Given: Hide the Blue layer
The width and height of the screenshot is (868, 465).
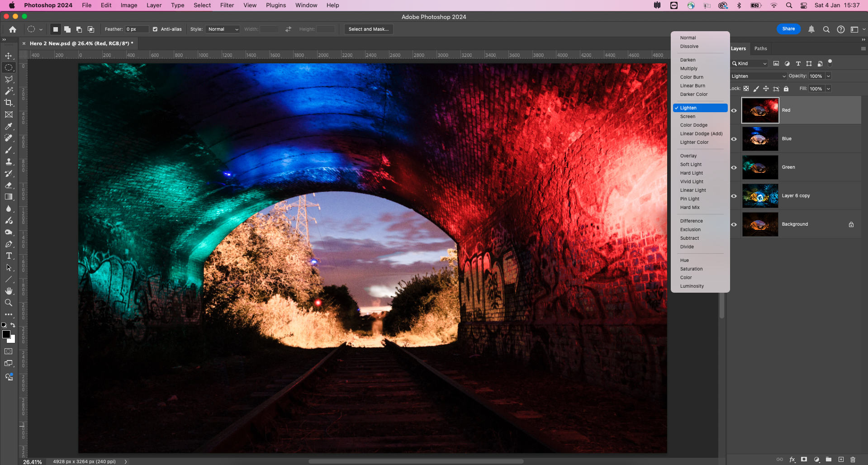Looking at the screenshot, I should tap(734, 139).
